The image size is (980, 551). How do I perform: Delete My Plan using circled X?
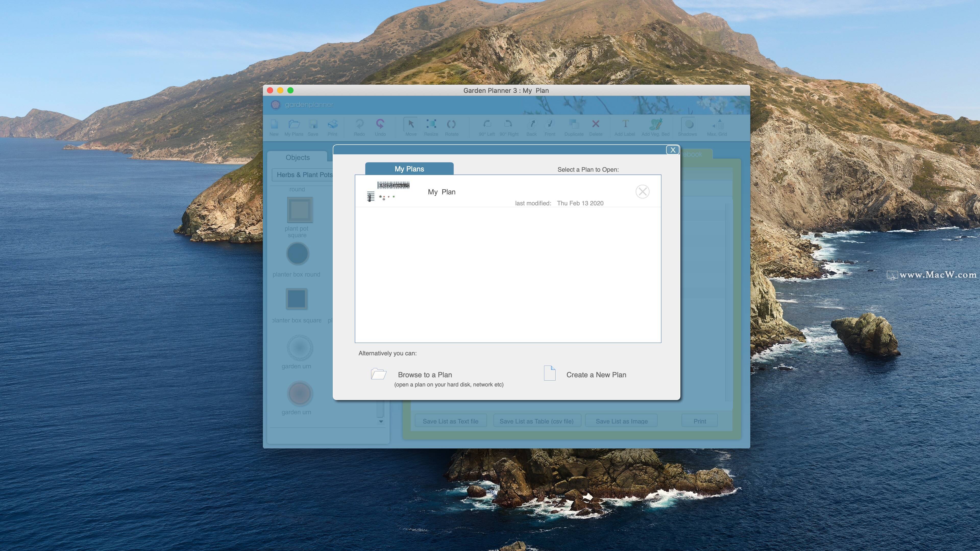[642, 192]
